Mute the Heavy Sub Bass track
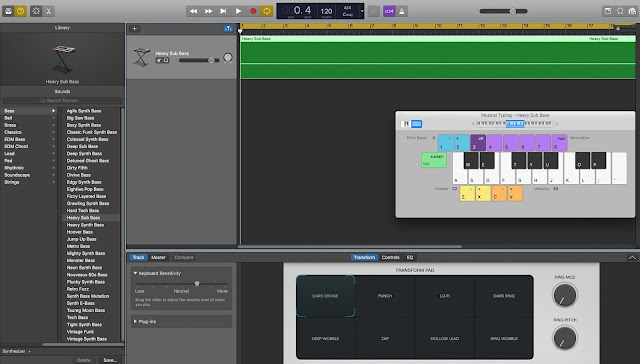The image size is (640, 364). coord(159,60)
